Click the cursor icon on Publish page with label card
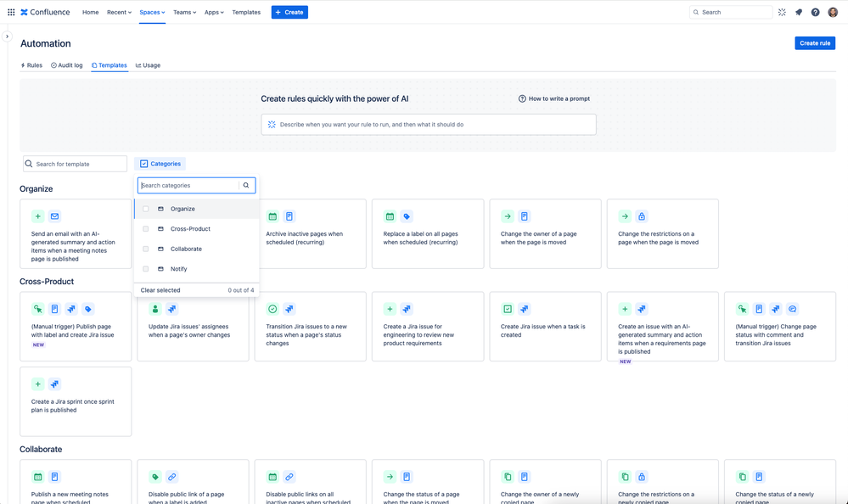Image resolution: width=848 pixels, height=504 pixels. pyautogui.click(x=38, y=310)
